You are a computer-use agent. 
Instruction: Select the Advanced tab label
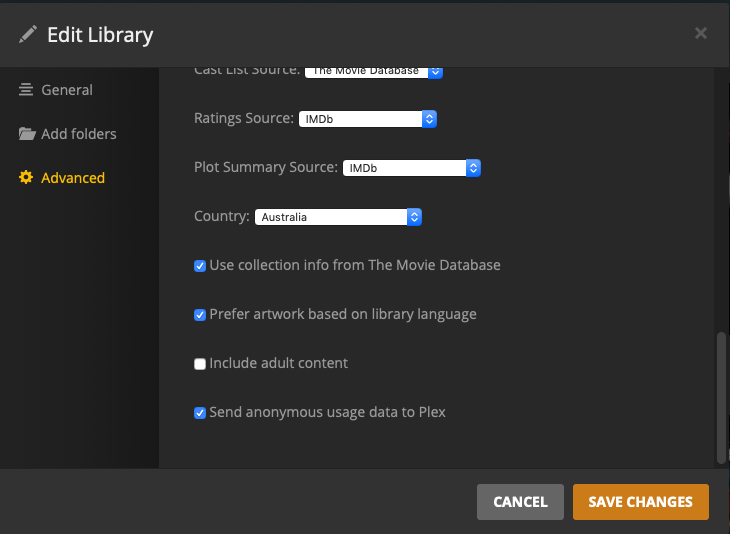click(x=72, y=178)
